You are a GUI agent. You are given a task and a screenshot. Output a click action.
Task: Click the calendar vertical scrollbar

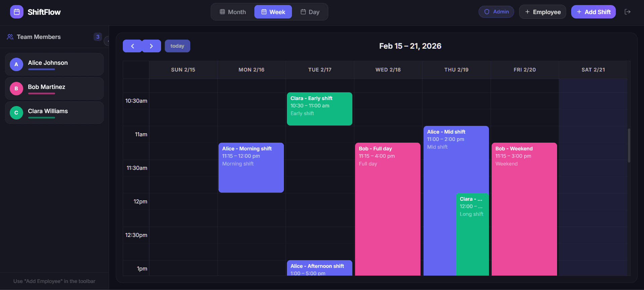(629, 146)
